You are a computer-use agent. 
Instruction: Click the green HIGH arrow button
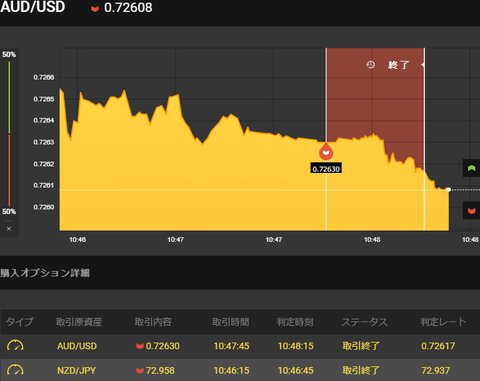(x=471, y=168)
